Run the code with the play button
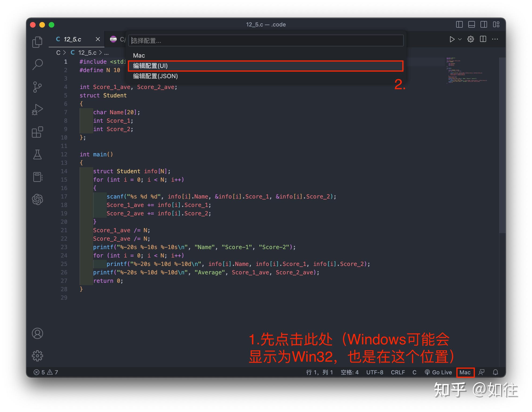 [452, 39]
